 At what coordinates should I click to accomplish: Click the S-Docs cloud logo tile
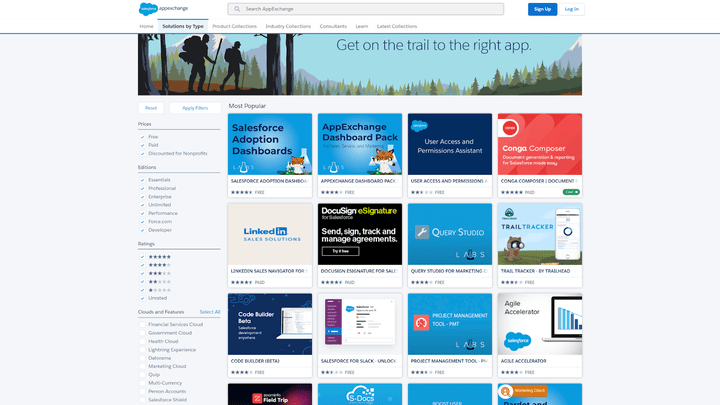(360, 394)
